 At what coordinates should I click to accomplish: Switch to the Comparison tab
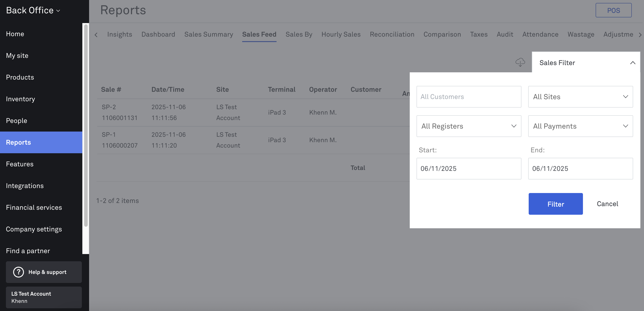442,34
